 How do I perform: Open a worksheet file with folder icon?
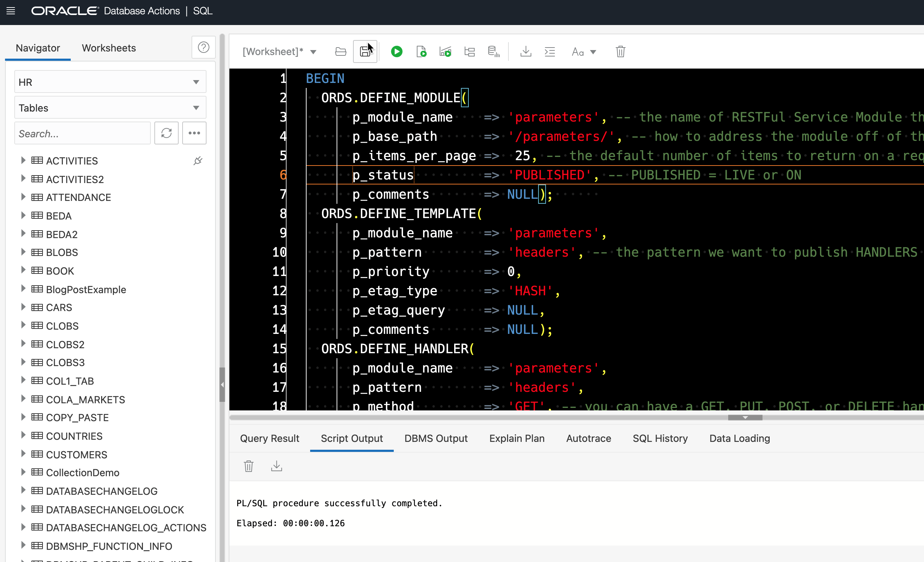click(341, 51)
